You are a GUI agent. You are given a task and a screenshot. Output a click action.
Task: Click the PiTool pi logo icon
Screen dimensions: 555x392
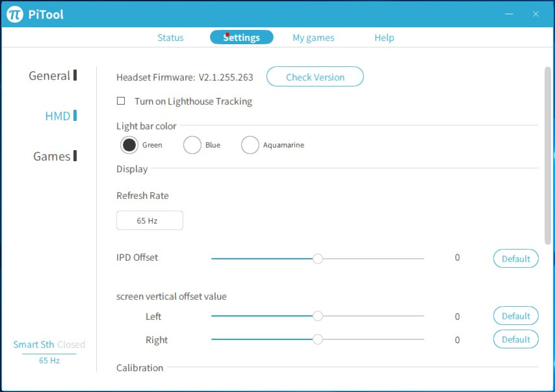(15, 14)
